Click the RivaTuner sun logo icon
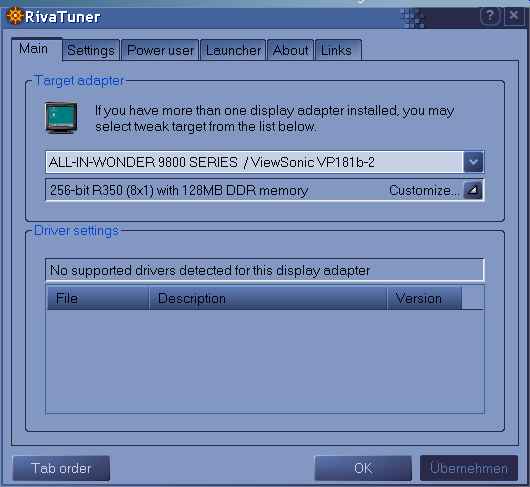530x487 pixels. [15, 16]
